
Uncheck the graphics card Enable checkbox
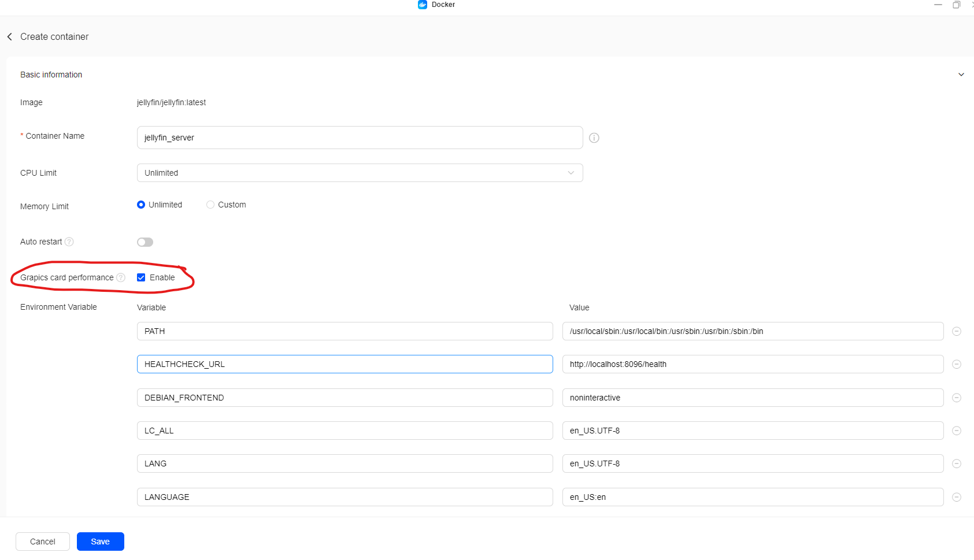click(x=141, y=277)
